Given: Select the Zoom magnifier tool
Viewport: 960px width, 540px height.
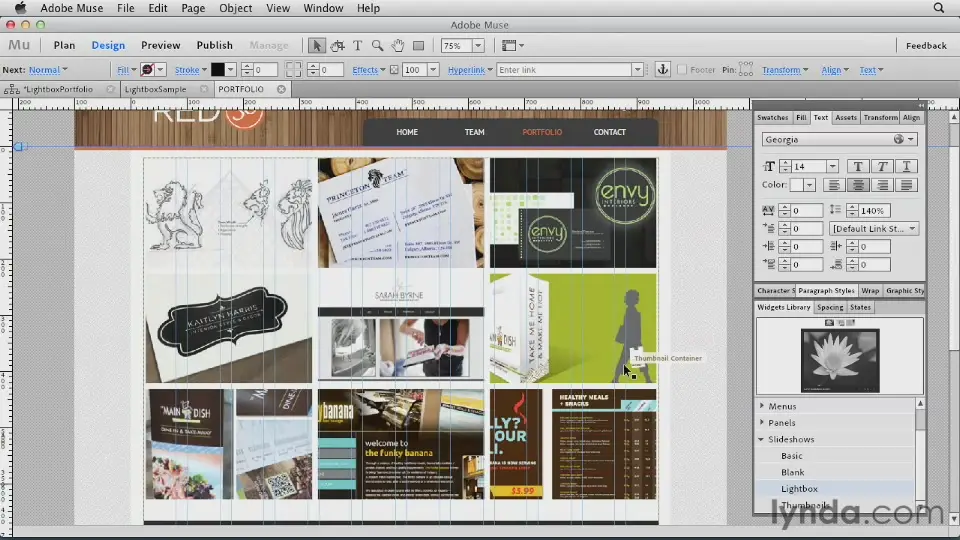Looking at the screenshot, I should click(378, 45).
